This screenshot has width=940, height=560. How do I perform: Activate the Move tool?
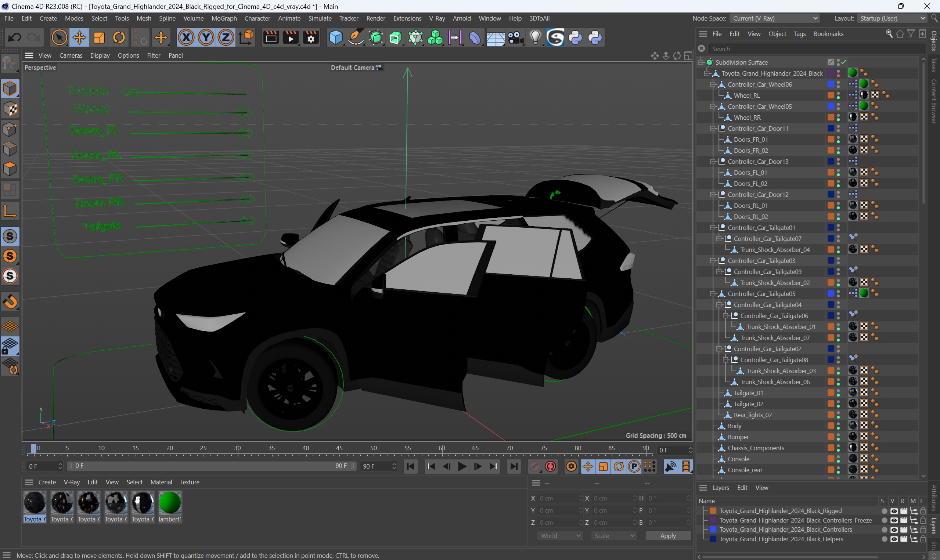click(79, 37)
